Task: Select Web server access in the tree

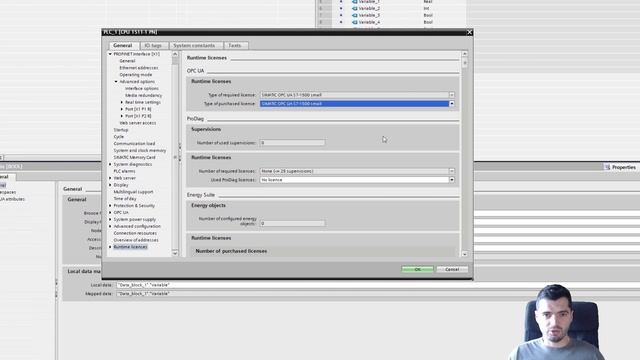Action: pyautogui.click(x=138, y=123)
